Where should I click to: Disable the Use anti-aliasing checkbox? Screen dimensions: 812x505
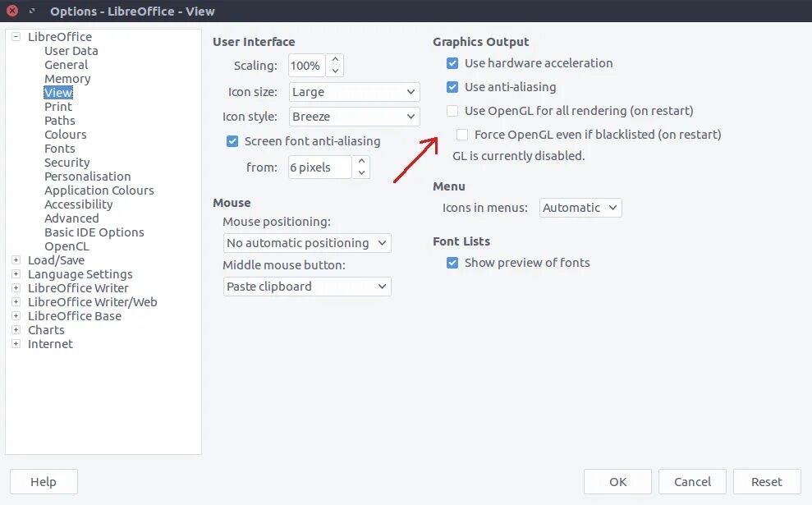(452, 87)
